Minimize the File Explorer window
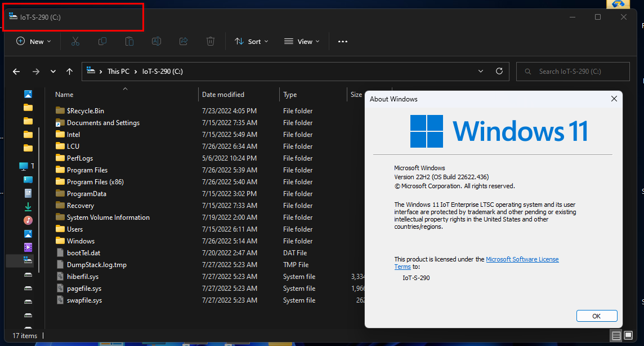The image size is (644, 346). 572,17
